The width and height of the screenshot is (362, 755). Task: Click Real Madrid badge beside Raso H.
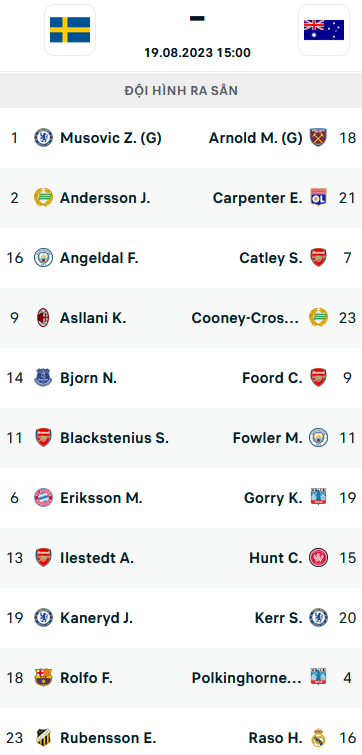[x=318, y=738]
